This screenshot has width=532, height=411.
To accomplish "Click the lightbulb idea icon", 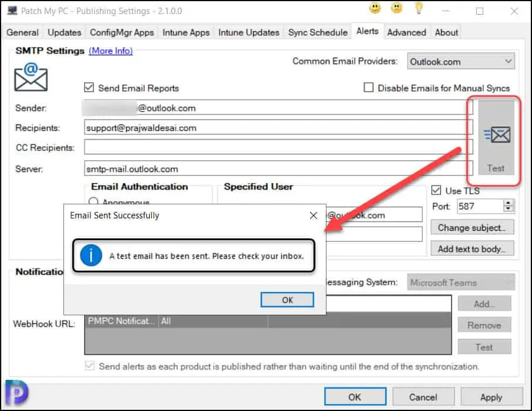I will 419,8.
